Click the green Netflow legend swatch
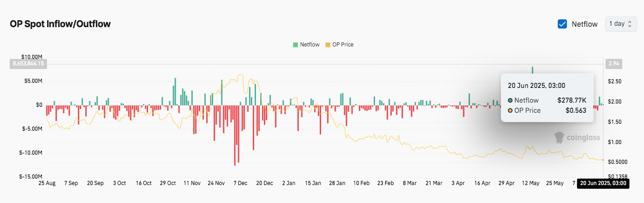 coord(295,45)
